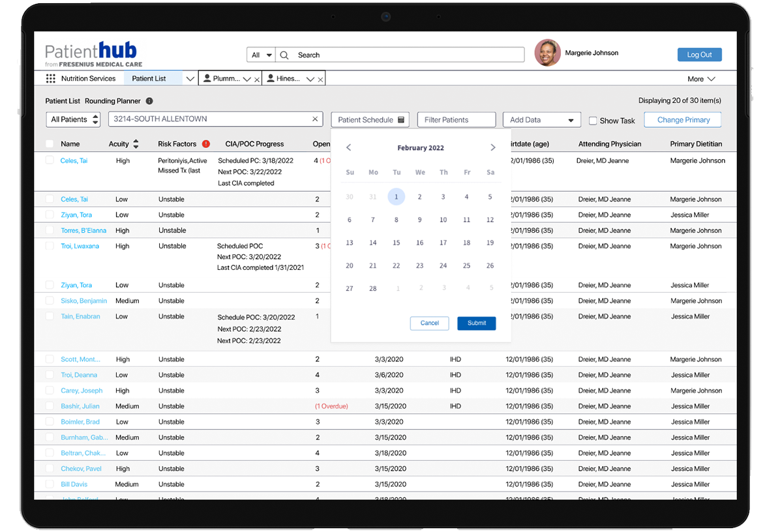Click the Filter Patients input field
The width and height of the screenshot is (765, 532).
pos(456,120)
